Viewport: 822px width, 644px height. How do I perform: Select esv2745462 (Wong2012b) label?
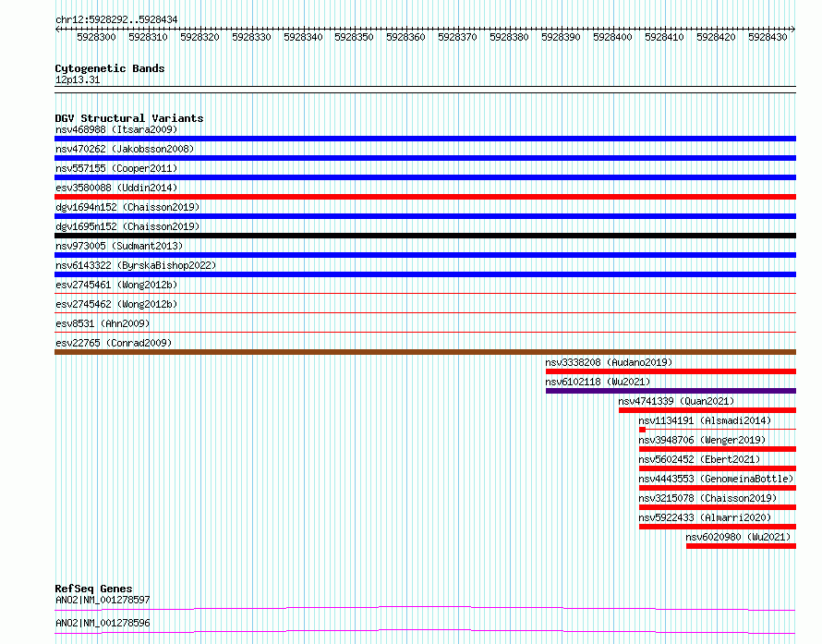point(116,304)
